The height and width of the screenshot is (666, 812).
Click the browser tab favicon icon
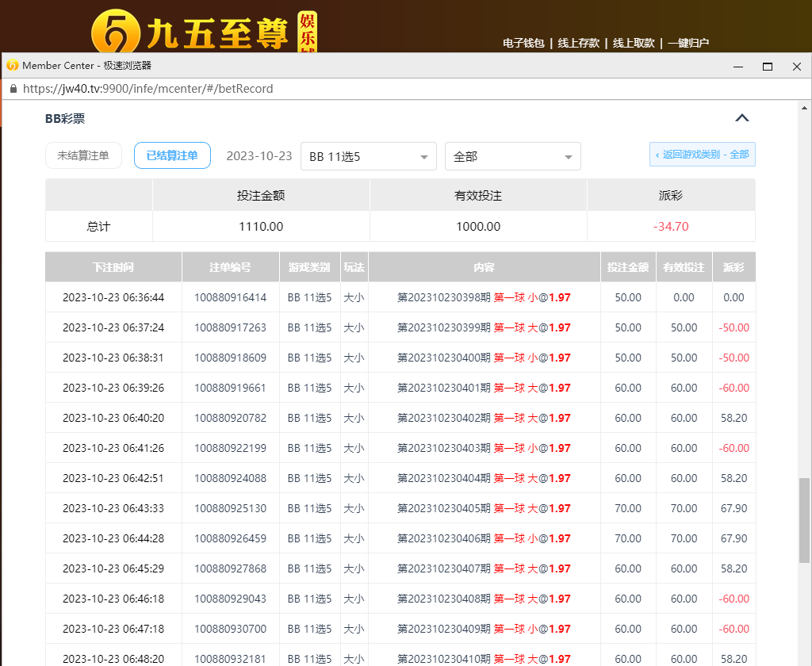(x=13, y=66)
